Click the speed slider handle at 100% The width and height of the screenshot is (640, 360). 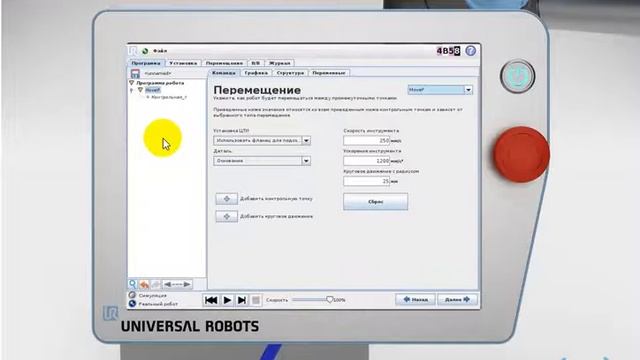point(330,300)
